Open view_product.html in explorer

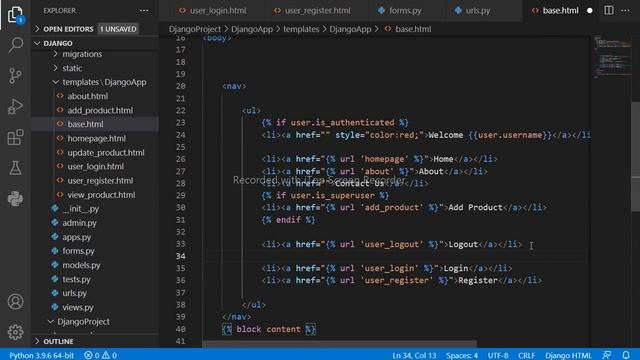(x=101, y=195)
